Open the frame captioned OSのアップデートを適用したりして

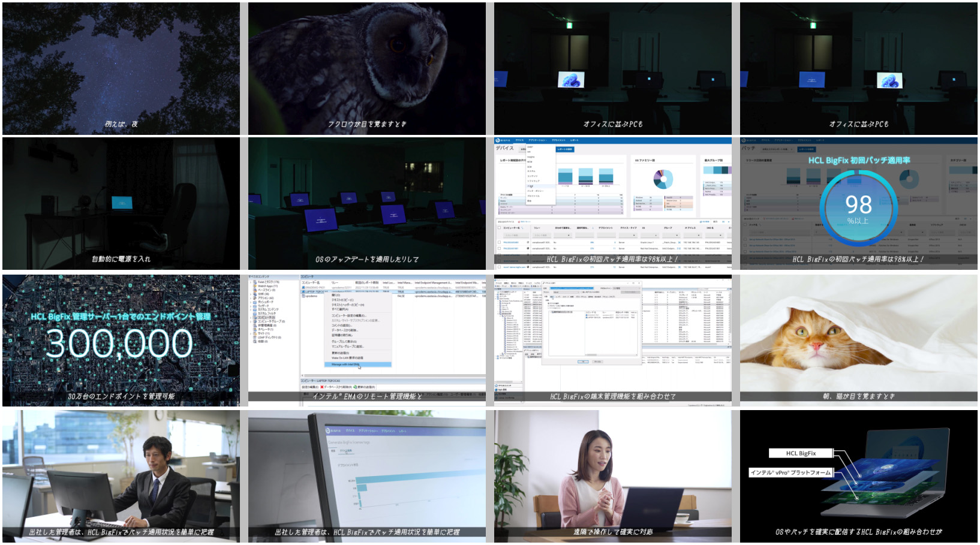(x=367, y=204)
